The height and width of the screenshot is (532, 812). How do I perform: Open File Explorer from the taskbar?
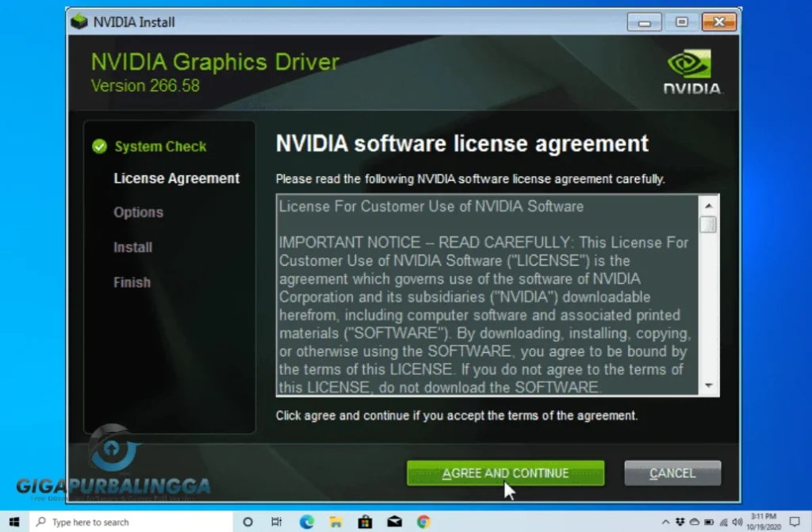(x=335, y=522)
